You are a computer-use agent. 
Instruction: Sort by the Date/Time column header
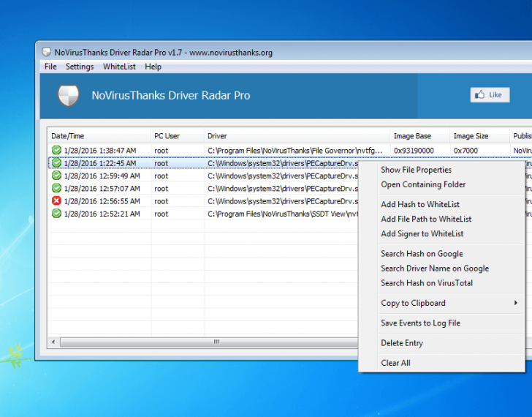[99, 136]
